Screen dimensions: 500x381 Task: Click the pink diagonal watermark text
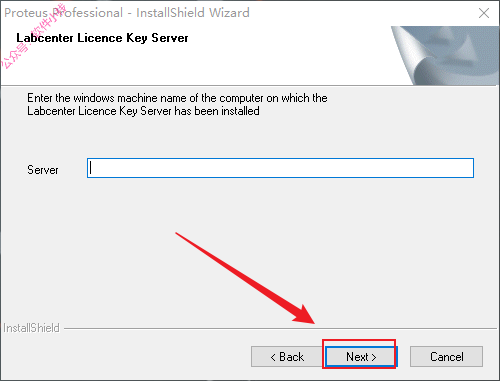(33, 36)
